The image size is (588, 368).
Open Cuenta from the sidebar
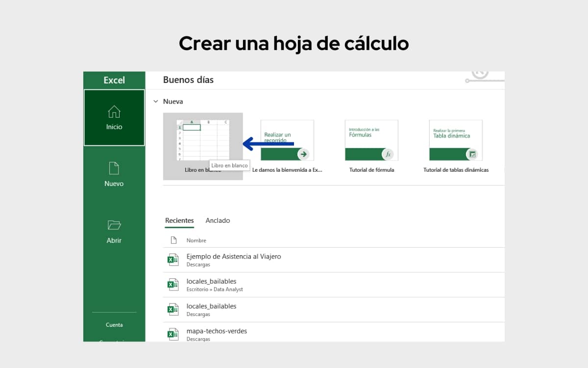click(114, 324)
